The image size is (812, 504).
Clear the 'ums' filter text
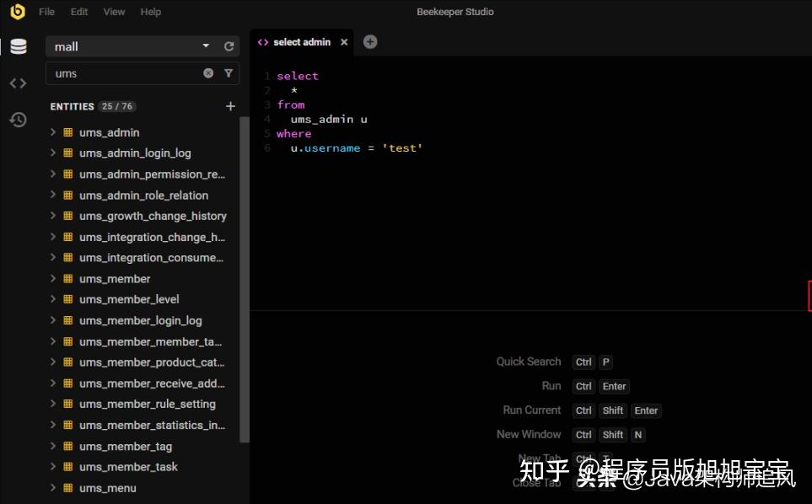coord(208,73)
